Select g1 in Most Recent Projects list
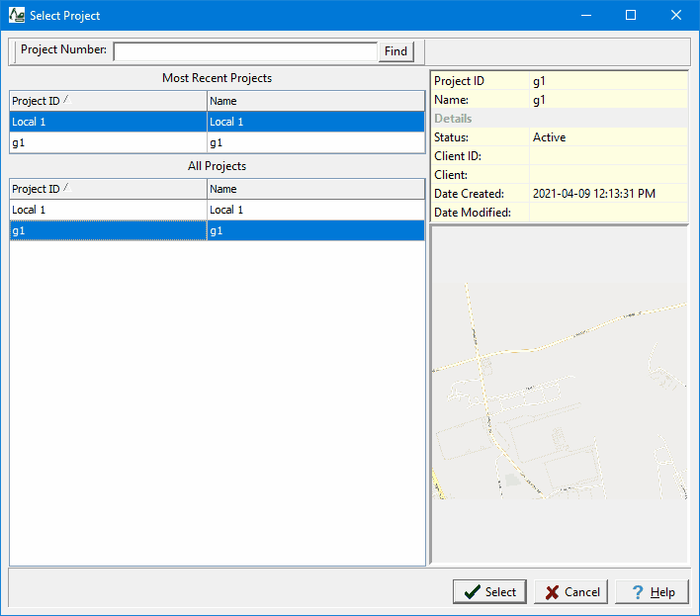Screen dimensions: 700x616 [109, 142]
